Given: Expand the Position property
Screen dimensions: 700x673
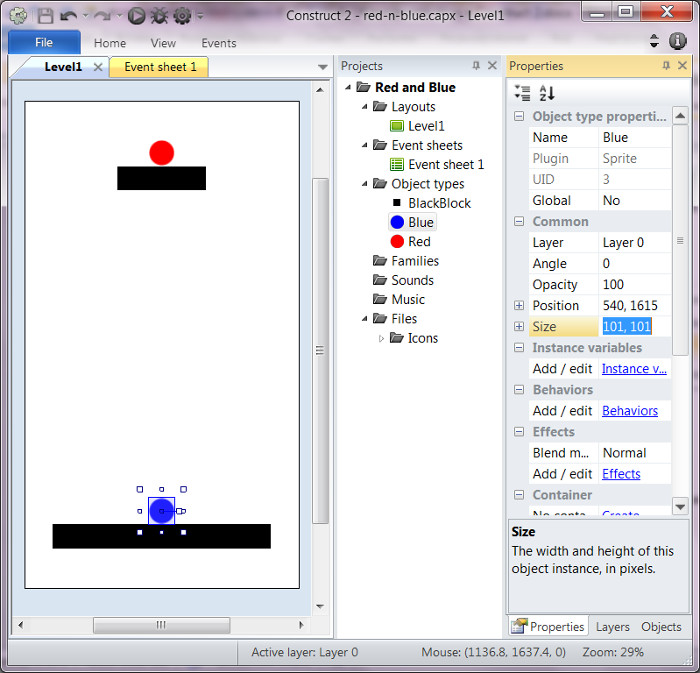Looking at the screenshot, I should click(x=519, y=305).
